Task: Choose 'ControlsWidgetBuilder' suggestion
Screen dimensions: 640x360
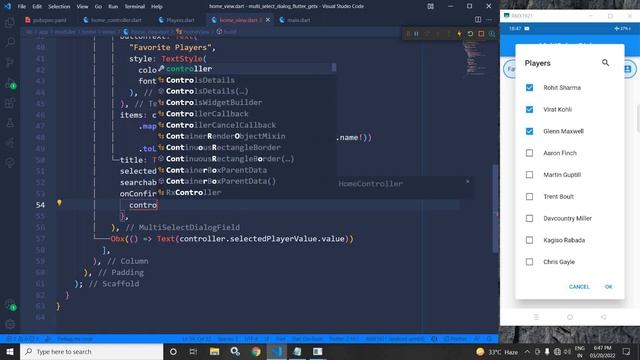Action: 247,102
